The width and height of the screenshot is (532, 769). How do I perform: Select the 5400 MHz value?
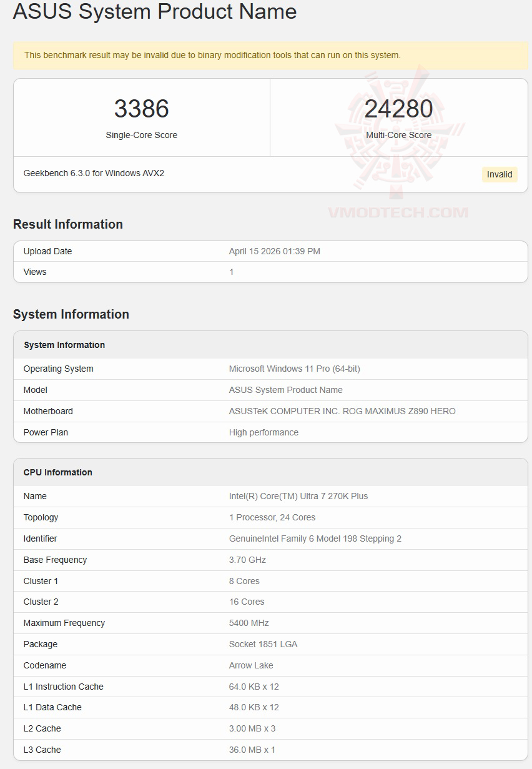point(249,623)
